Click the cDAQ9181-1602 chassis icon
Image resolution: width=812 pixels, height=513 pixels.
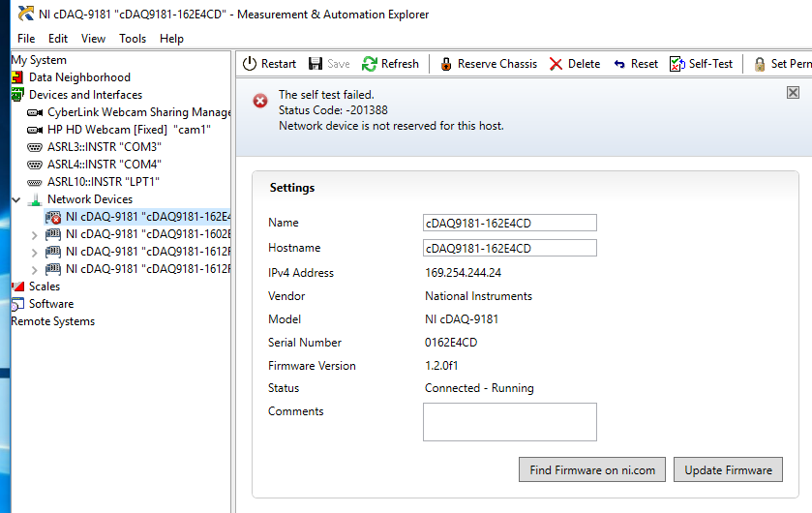point(53,234)
